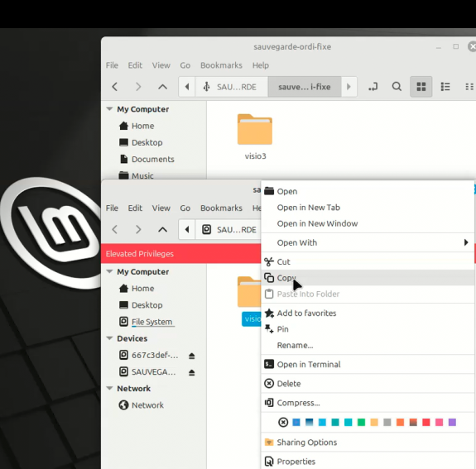Collapse the Network sidebar section

coord(109,388)
